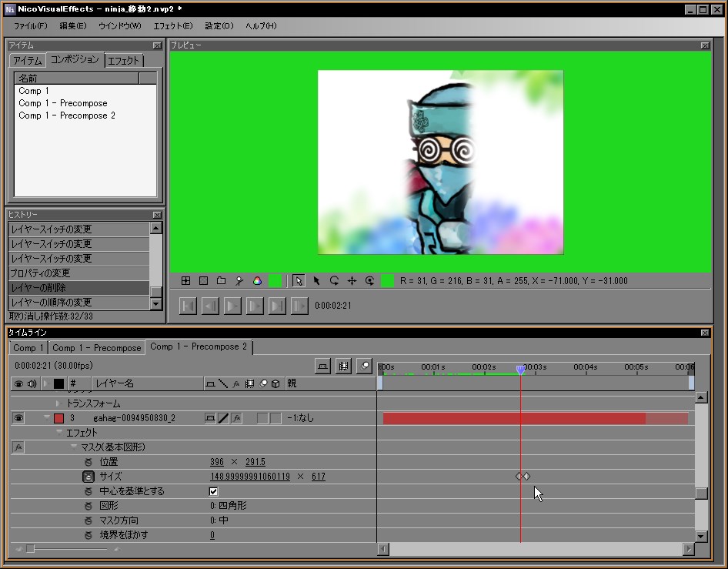
Task: Click the RAM preview playback button
Action: tap(299, 306)
